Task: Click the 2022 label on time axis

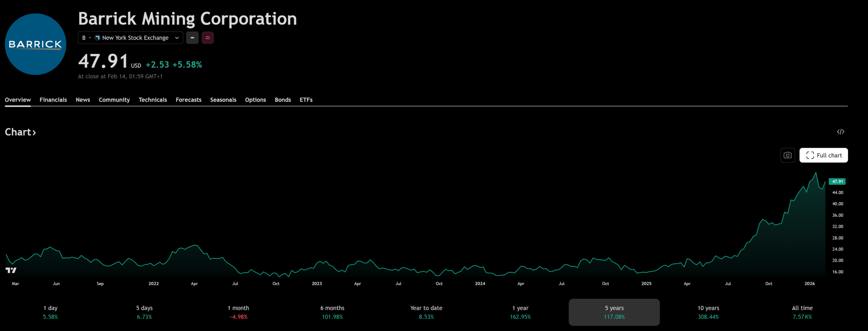Action: (x=154, y=283)
